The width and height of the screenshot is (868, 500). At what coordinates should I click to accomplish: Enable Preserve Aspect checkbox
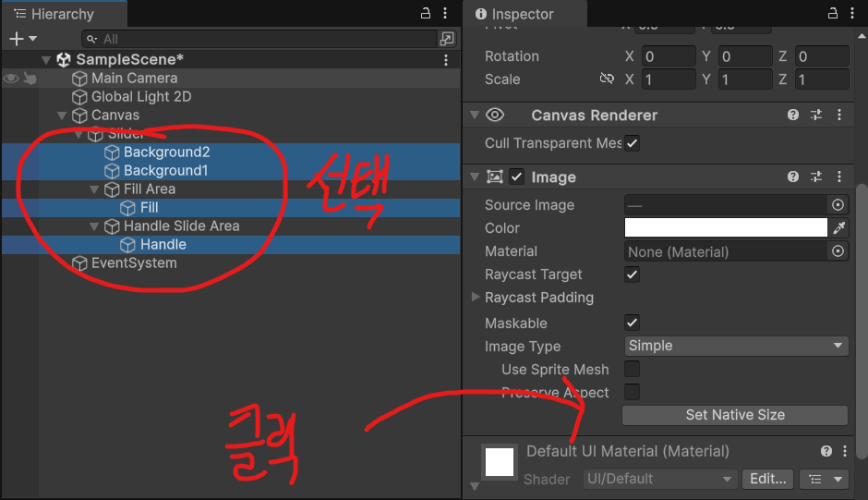(x=633, y=392)
